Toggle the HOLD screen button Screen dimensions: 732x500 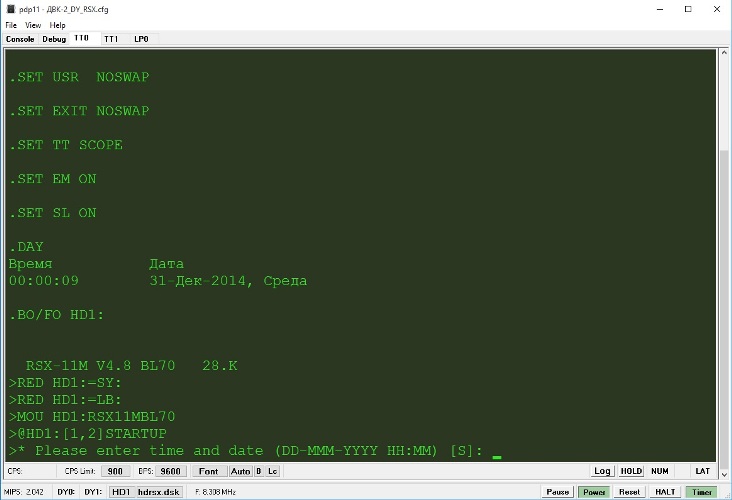pyautogui.click(x=631, y=470)
